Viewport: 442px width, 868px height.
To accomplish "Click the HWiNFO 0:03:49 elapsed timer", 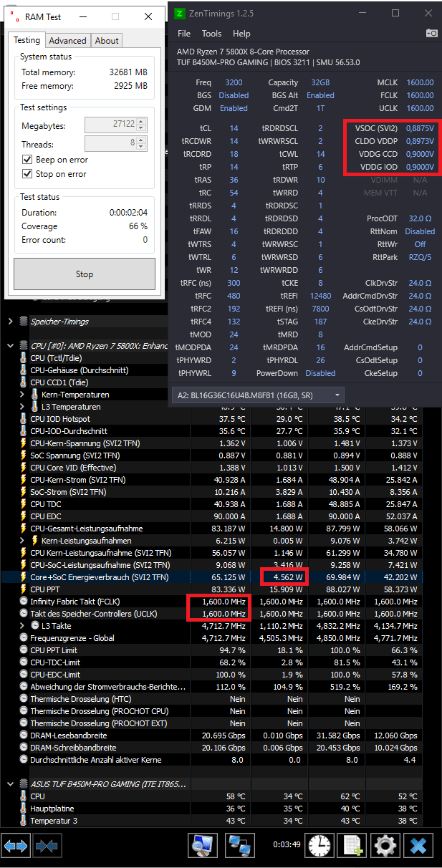I will click(286, 845).
